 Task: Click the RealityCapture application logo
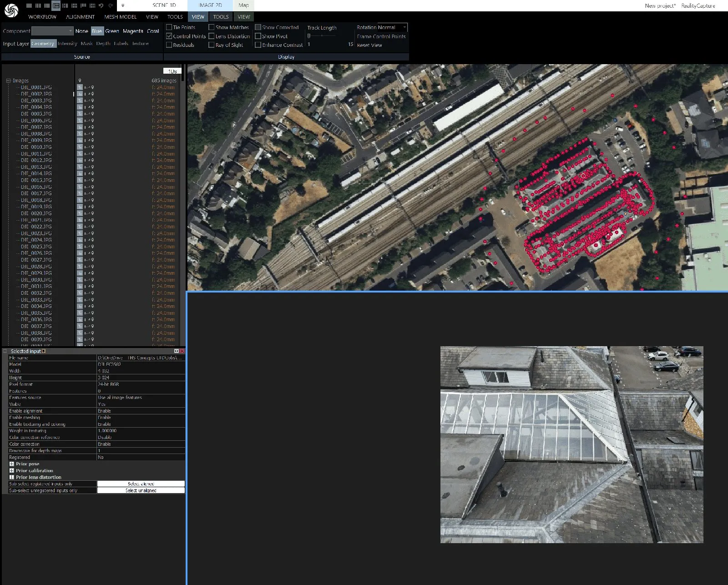coord(11,10)
